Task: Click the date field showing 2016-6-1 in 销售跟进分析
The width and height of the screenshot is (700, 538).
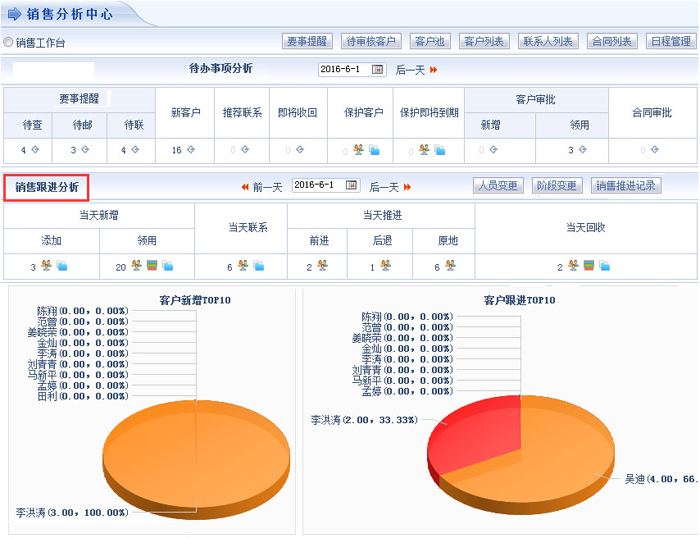Action: (318, 186)
